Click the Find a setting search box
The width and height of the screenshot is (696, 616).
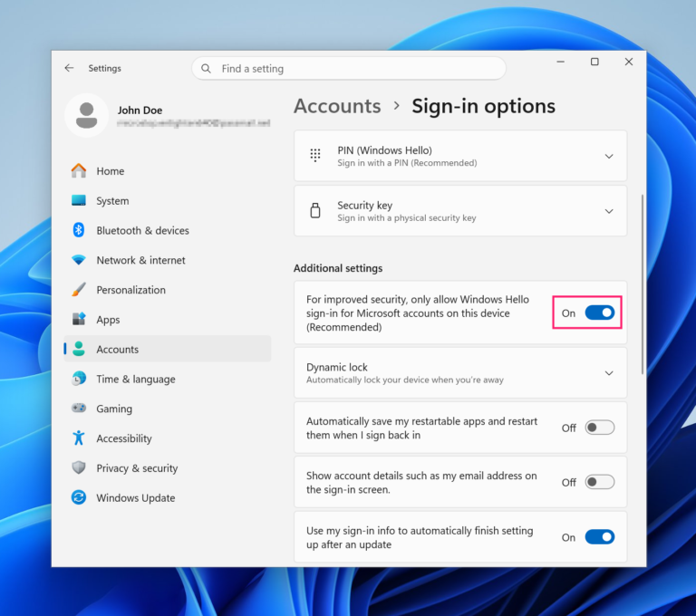(349, 69)
